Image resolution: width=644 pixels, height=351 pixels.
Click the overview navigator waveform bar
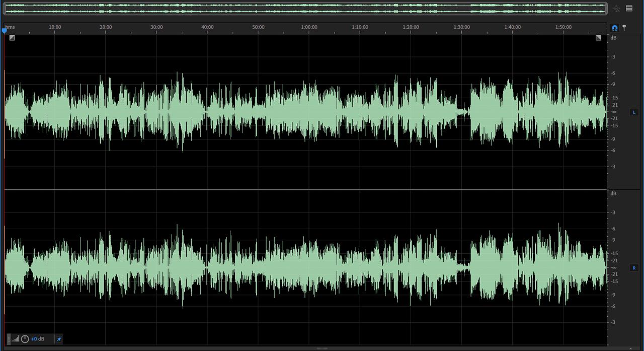(x=305, y=8)
